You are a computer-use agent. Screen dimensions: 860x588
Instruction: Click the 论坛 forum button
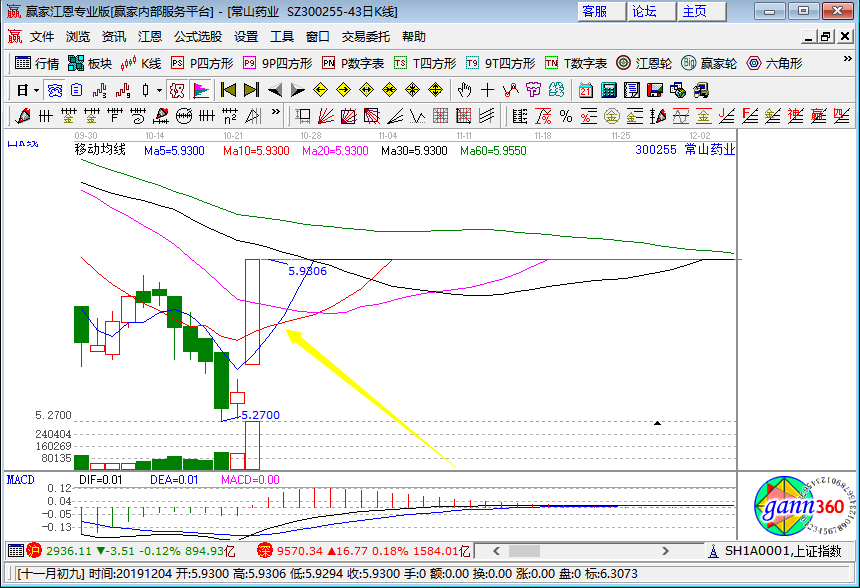click(651, 12)
